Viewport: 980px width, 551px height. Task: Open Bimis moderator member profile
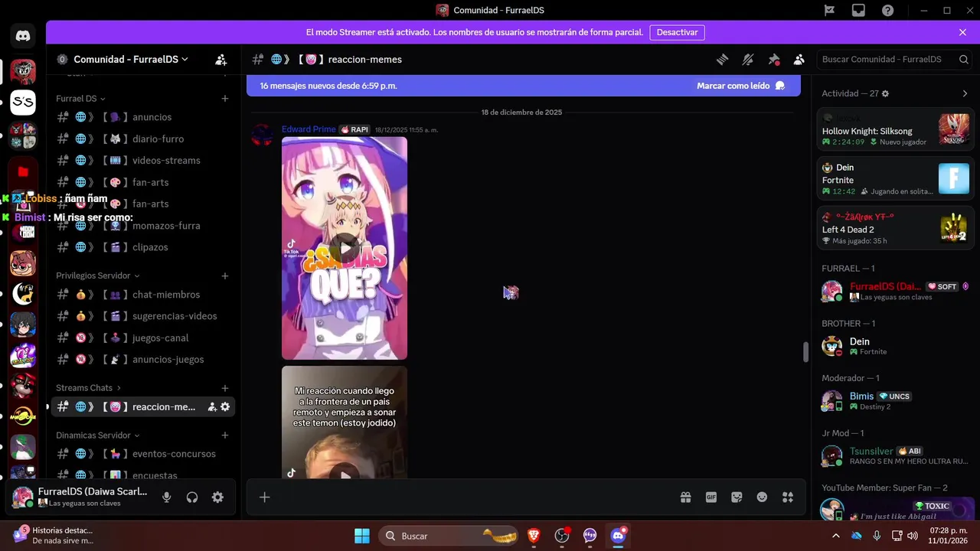click(894, 401)
